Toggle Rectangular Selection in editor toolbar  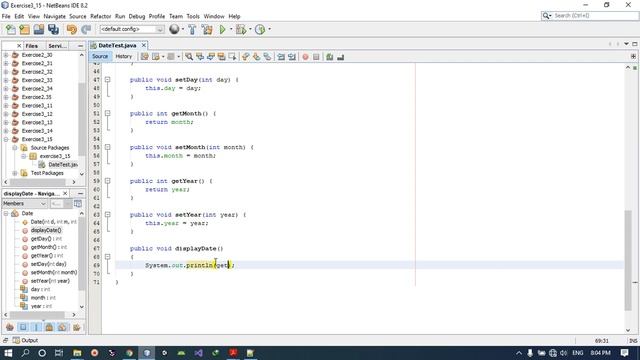[232, 57]
